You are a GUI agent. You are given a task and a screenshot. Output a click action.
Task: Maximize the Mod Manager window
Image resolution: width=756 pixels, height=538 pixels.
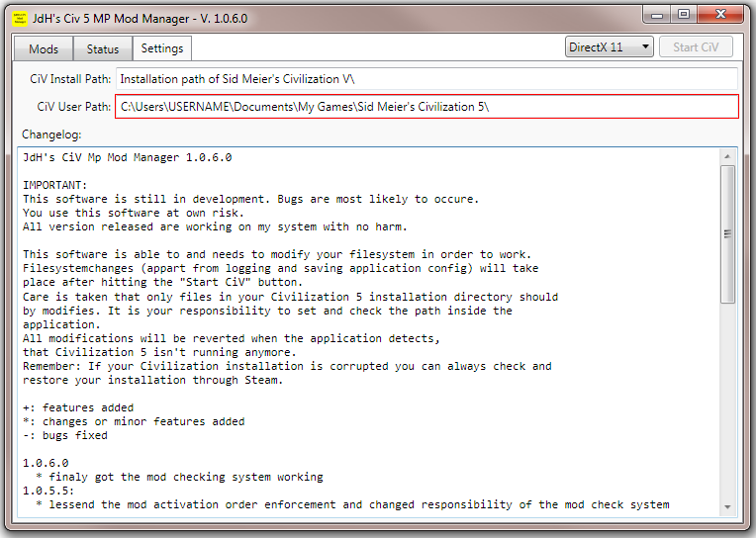coord(684,15)
